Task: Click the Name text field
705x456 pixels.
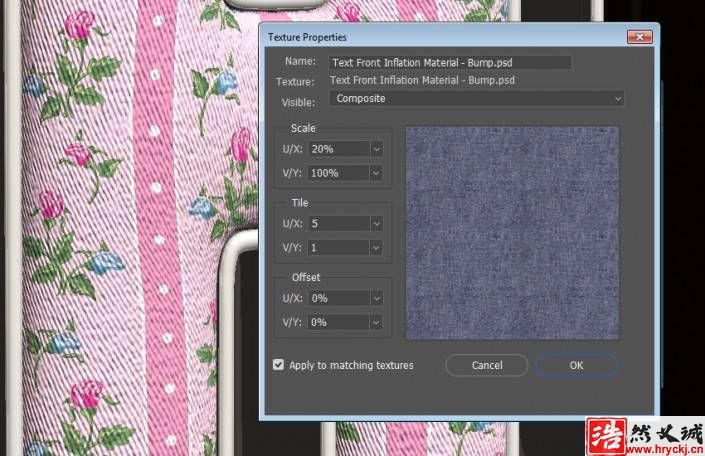Action: (450, 63)
